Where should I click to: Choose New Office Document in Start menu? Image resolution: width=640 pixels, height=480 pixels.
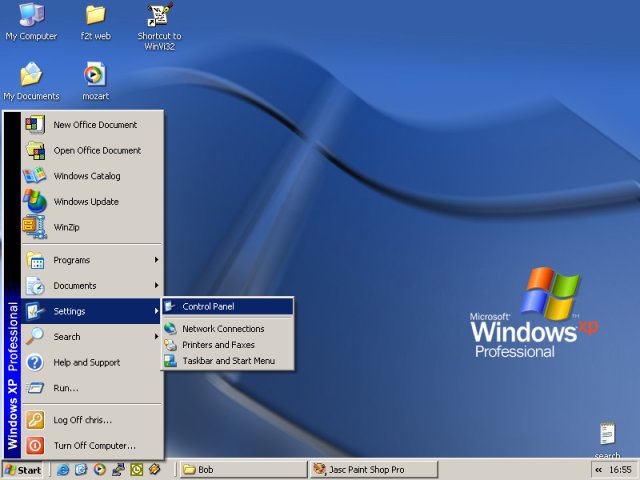pos(92,124)
